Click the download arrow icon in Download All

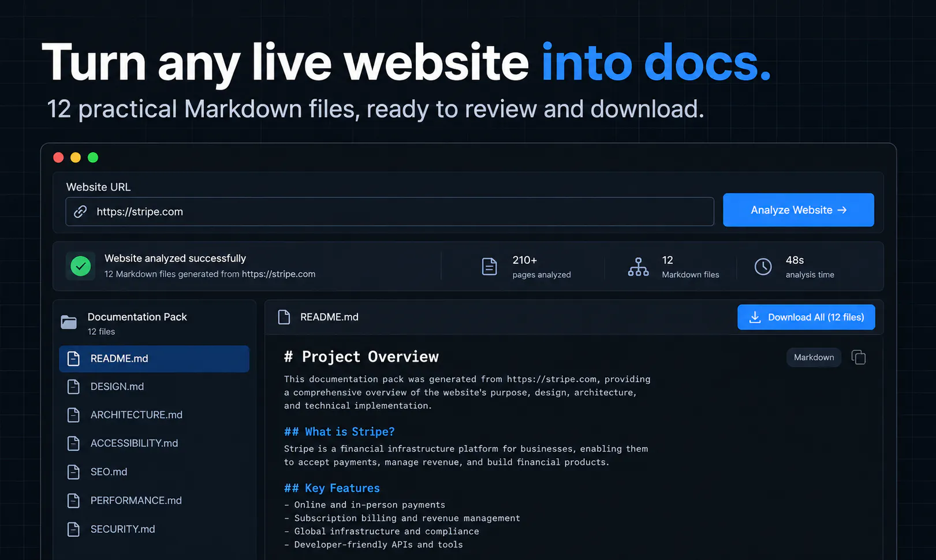click(x=755, y=317)
